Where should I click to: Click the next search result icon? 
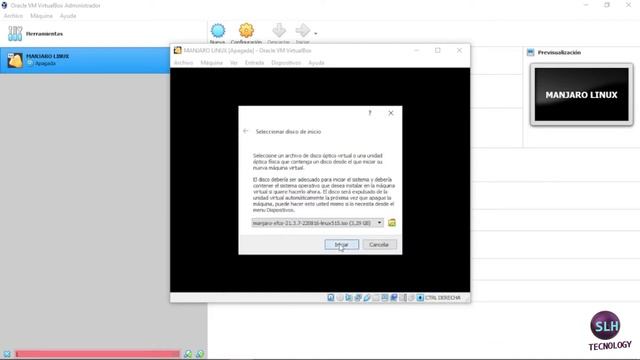(200, 354)
